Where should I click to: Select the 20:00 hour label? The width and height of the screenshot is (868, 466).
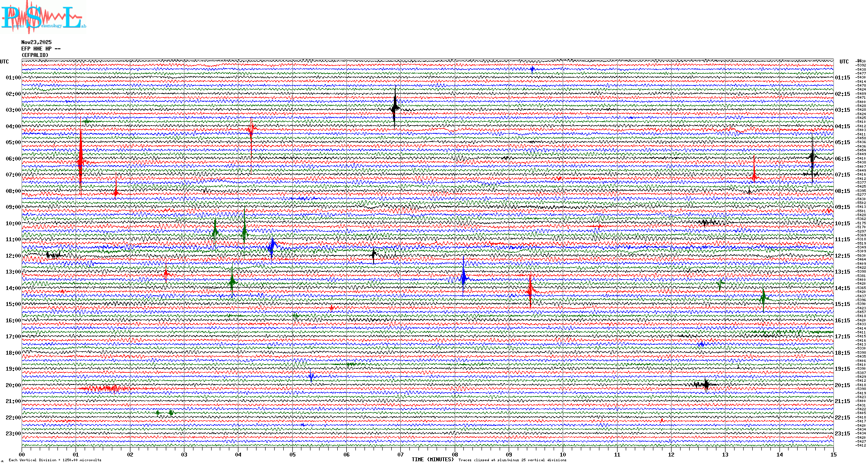point(13,385)
